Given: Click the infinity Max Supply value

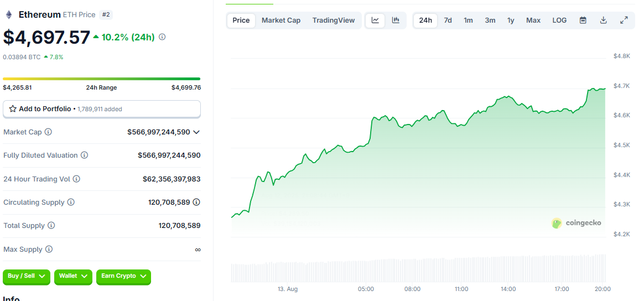Looking at the screenshot, I should 198,250.
